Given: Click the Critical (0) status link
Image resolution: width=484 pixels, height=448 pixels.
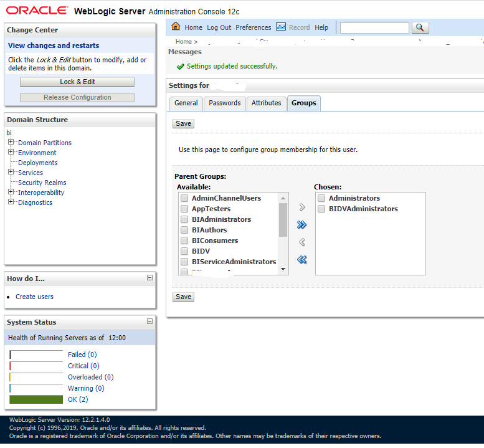Looking at the screenshot, I should point(83,366).
